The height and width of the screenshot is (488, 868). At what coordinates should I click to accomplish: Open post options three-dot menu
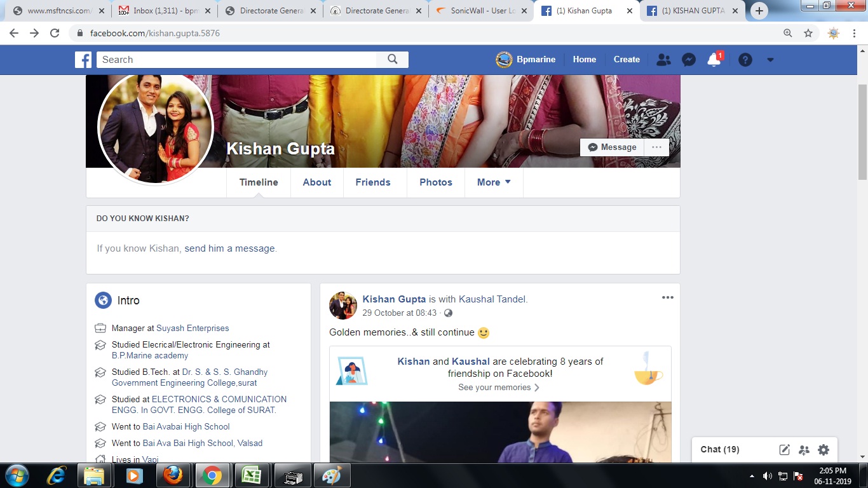click(x=667, y=297)
